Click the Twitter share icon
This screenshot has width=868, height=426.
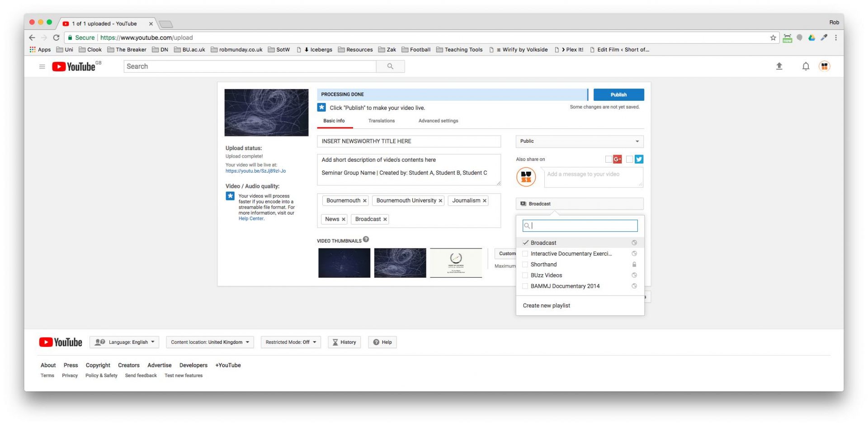pyautogui.click(x=638, y=159)
